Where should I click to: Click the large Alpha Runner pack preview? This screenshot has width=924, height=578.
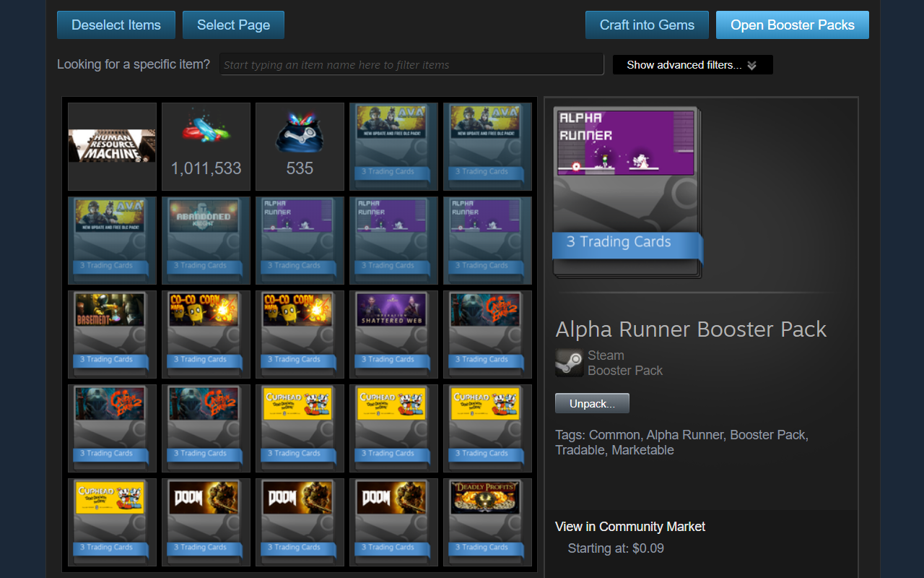[x=627, y=192]
